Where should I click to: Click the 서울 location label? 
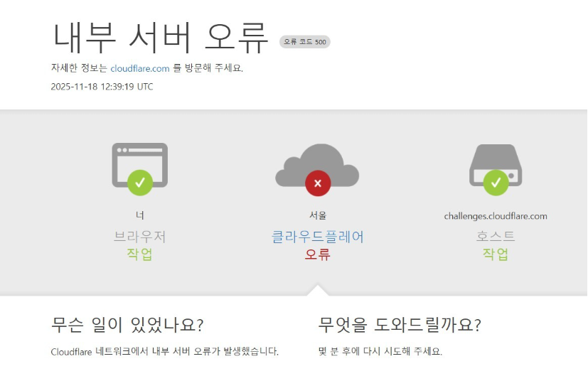pyautogui.click(x=318, y=215)
